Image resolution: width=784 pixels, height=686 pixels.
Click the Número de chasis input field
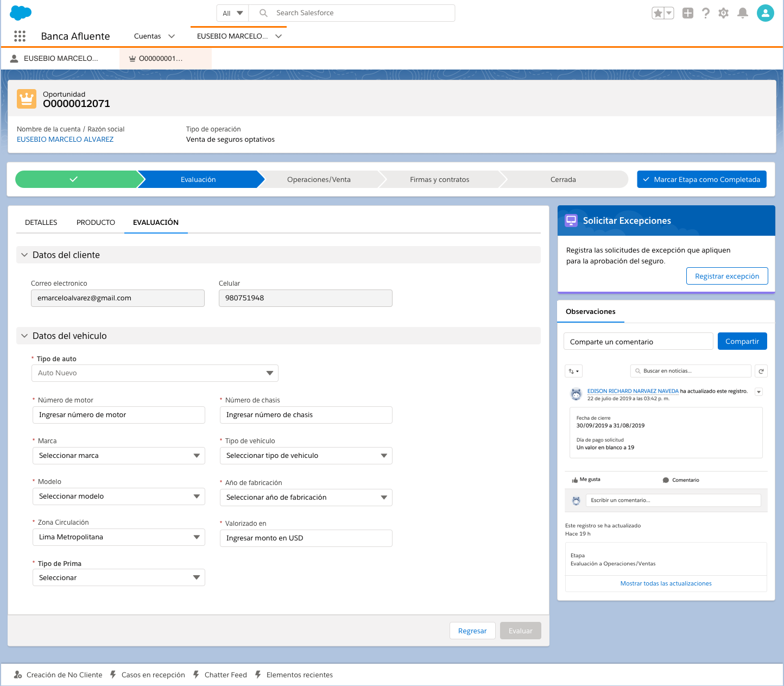tap(306, 415)
